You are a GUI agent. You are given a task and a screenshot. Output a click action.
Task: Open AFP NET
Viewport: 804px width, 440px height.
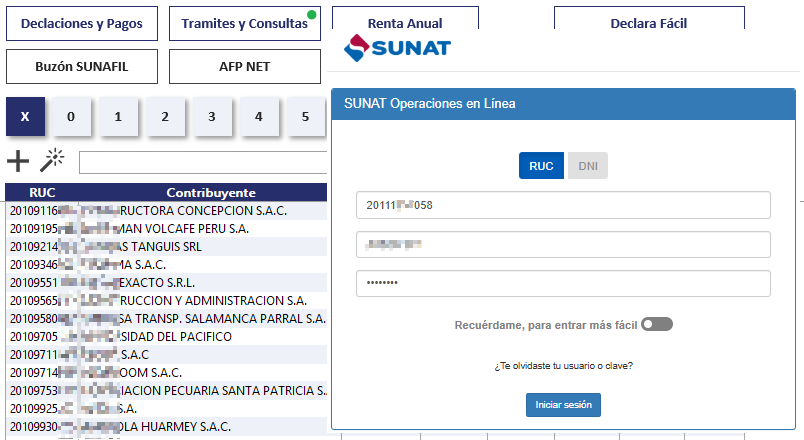(245, 67)
